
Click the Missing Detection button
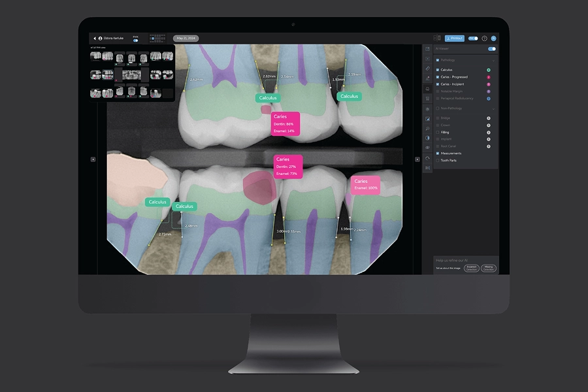click(489, 268)
